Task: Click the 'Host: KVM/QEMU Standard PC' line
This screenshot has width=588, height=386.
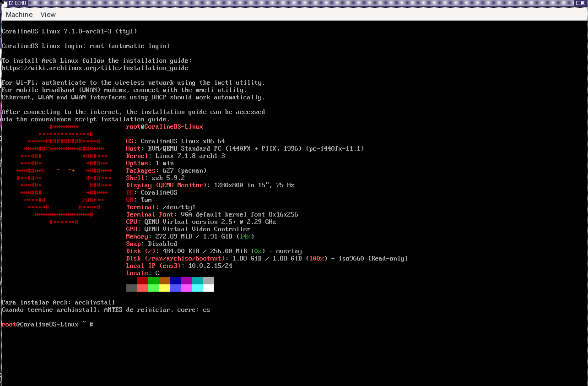Action: (x=245, y=148)
